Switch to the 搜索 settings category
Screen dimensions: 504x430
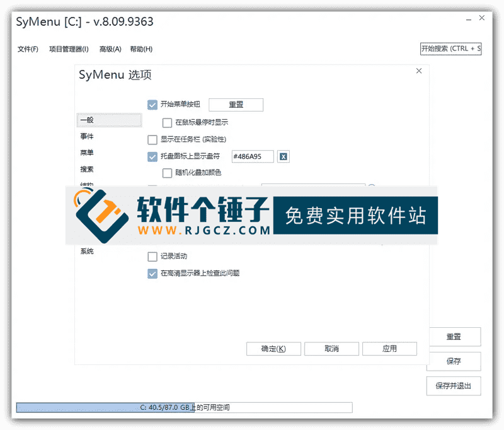tap(86, 169)
